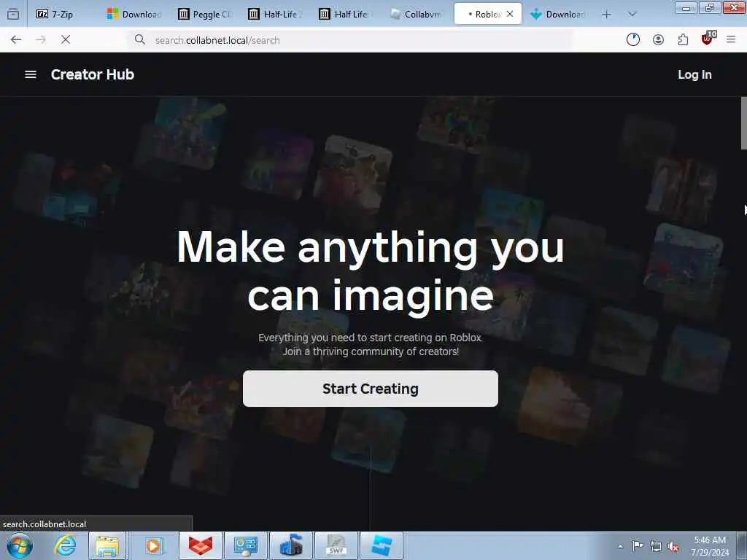Open the Firefox View icon in the tab bar

pos(13,15)
